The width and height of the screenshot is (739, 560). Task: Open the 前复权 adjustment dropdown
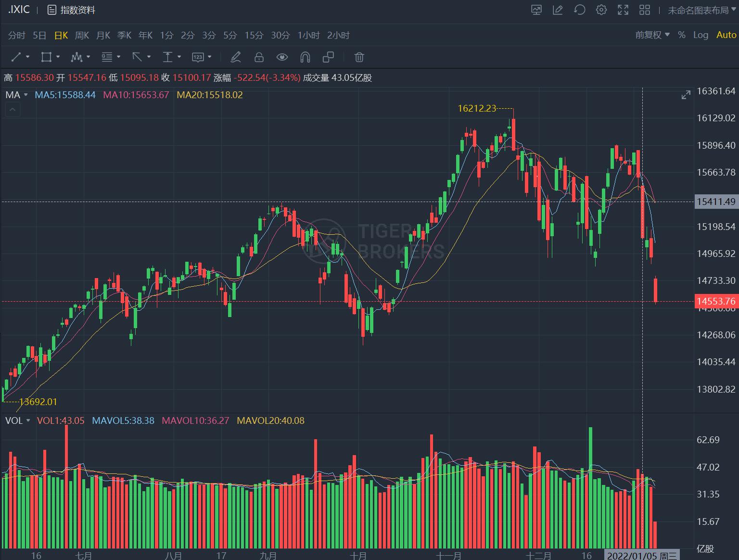pyautogui.click(x=652, y=35)
